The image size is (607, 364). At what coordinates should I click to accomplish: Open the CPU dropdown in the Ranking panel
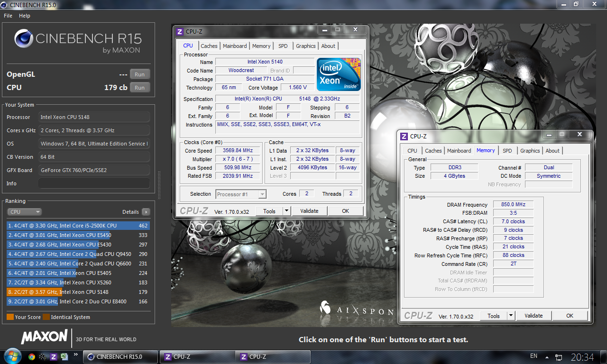[x=24, y=212]
